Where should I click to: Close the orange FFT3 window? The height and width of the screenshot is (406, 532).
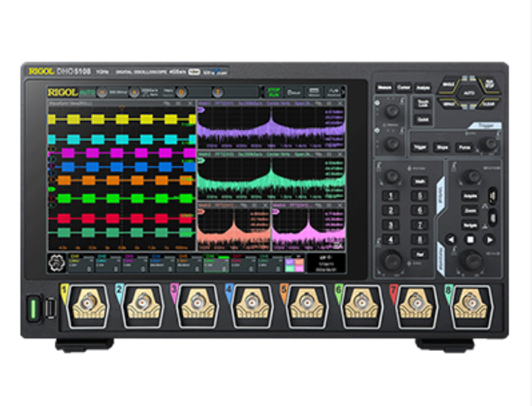(265, 206)
